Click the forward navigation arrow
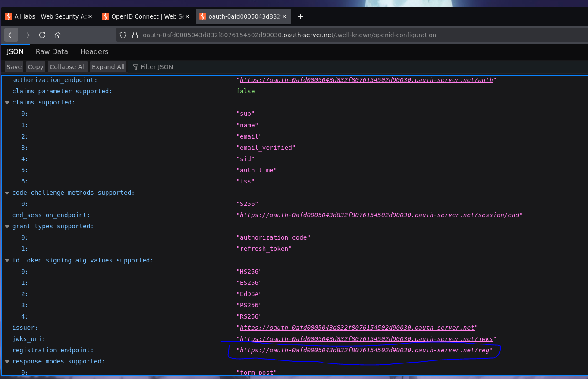This screenshot has width=588, height=379. 27,35
